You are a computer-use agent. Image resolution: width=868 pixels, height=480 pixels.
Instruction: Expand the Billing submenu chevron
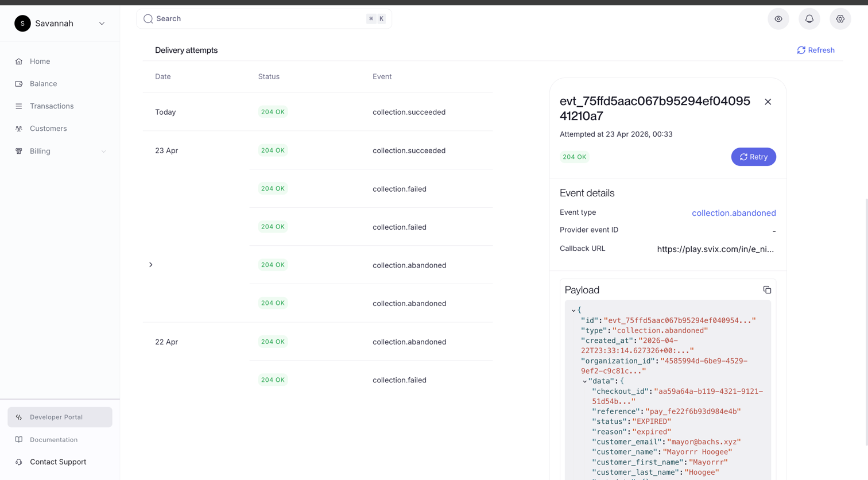103,152
